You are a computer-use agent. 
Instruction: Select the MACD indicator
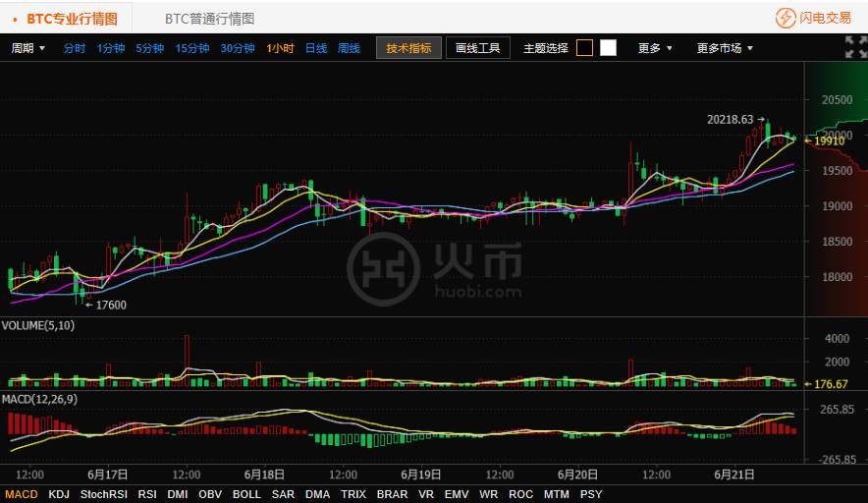tap(21, 494)
